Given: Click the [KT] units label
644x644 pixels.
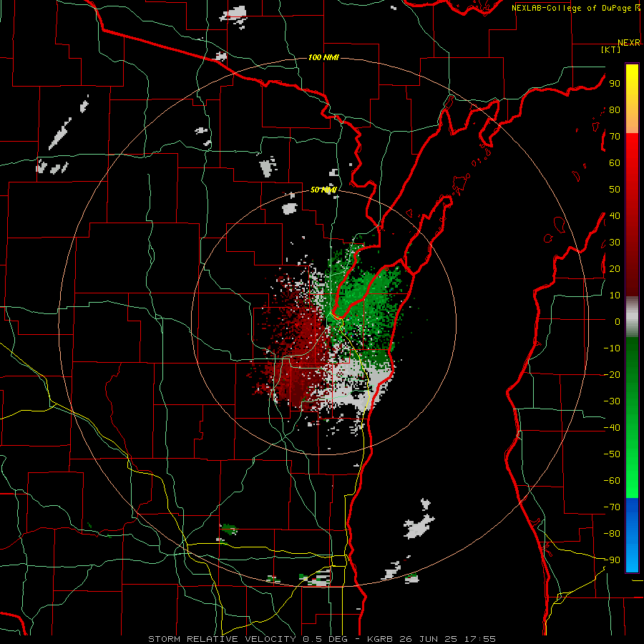Looking at the screenshot, I should click(610, 49).
